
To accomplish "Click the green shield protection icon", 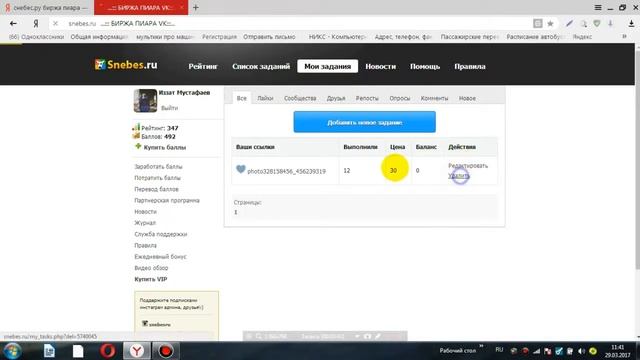I will (597, 24).
